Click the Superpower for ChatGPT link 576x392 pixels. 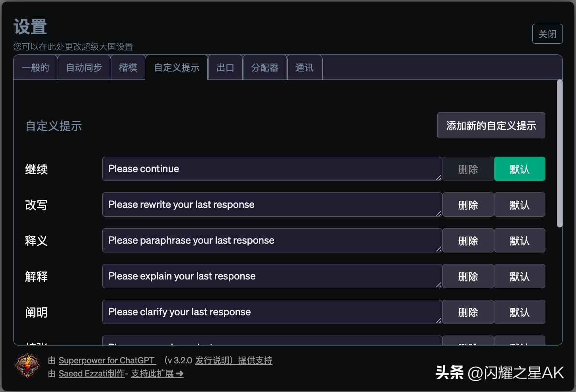(107, 360)
